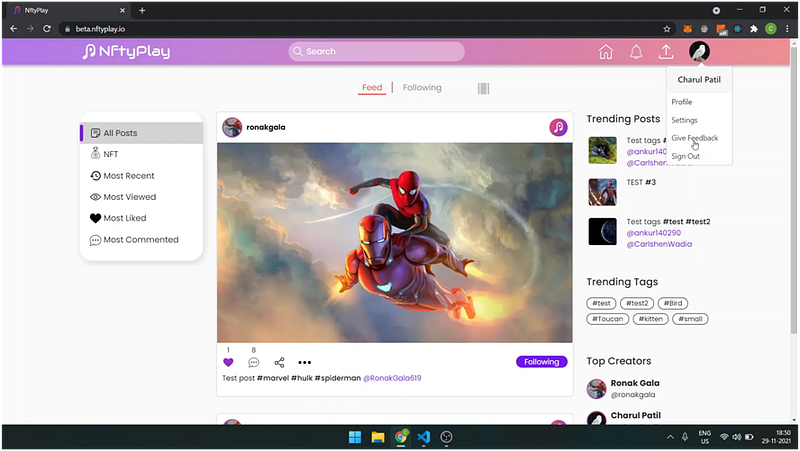The width and height of the screenshot is (800, 451).
Task: Open comments on ronakgala's post
Action: point(254,362)
